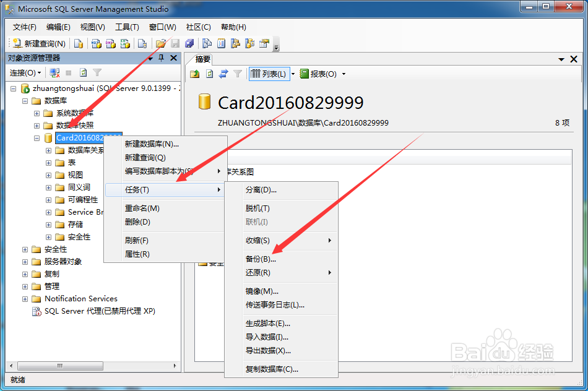This screenshot has height=391, width=588.
Task: Expand the 数据库快照 folder
Action: pos(37,126)
